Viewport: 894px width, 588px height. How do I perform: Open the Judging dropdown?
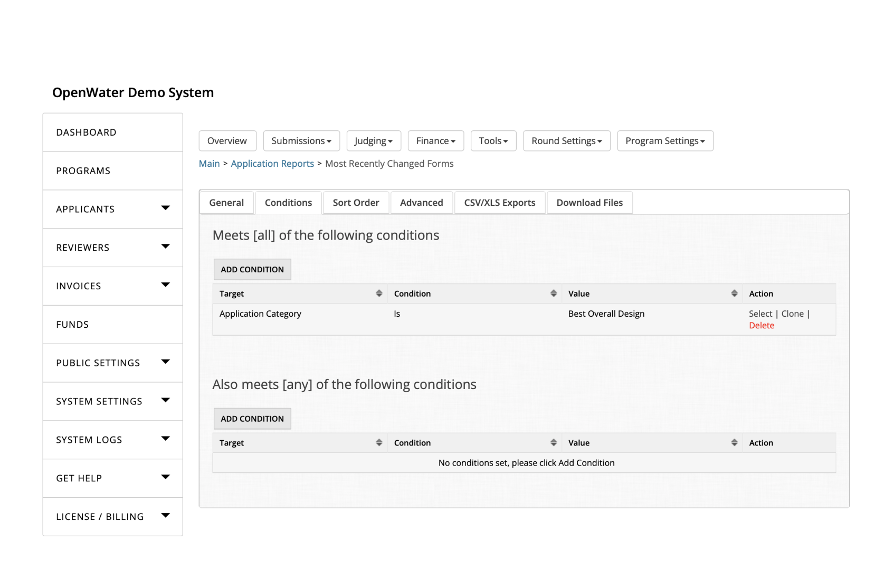(374, 140)
